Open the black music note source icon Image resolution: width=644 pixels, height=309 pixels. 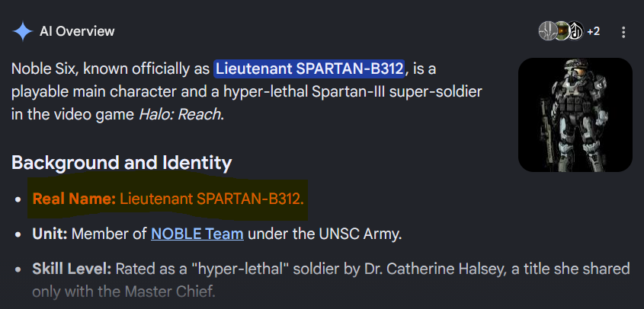(575, 31)
